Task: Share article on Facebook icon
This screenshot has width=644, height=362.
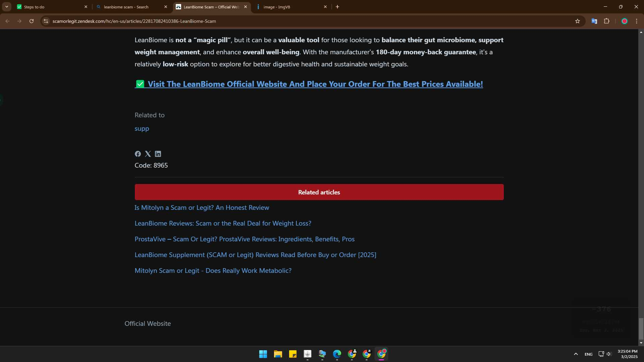Action: coord(138,154)
